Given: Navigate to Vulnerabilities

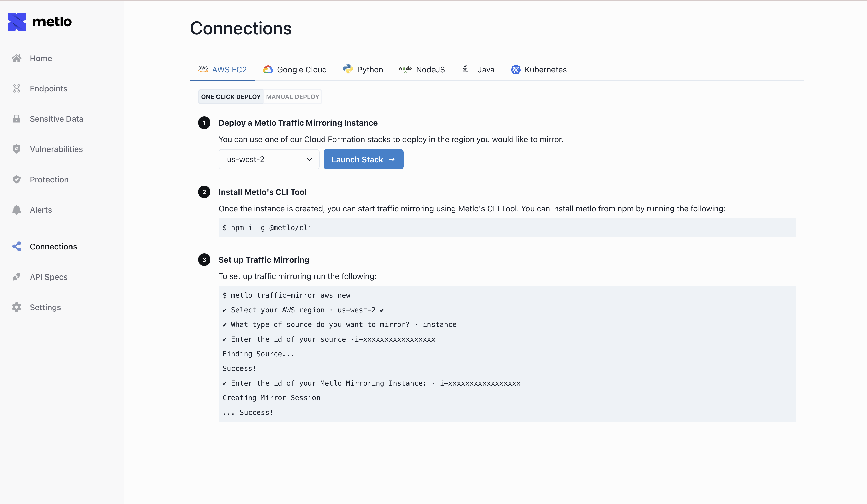Looking at the screenshot, I should 56,149.
